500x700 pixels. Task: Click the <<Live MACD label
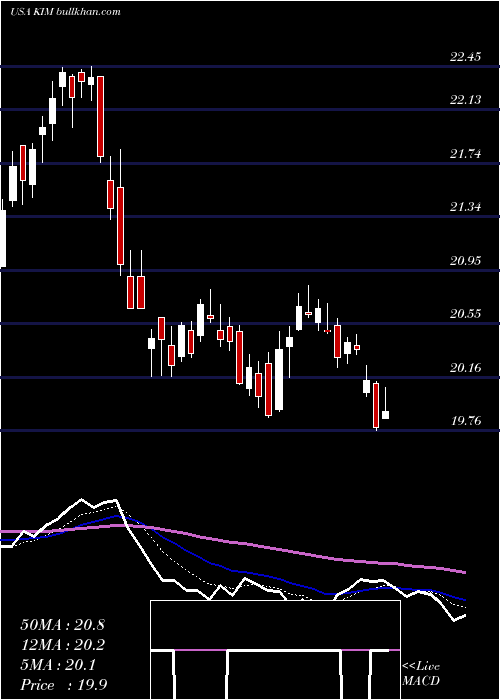click(x=421, y=674)
